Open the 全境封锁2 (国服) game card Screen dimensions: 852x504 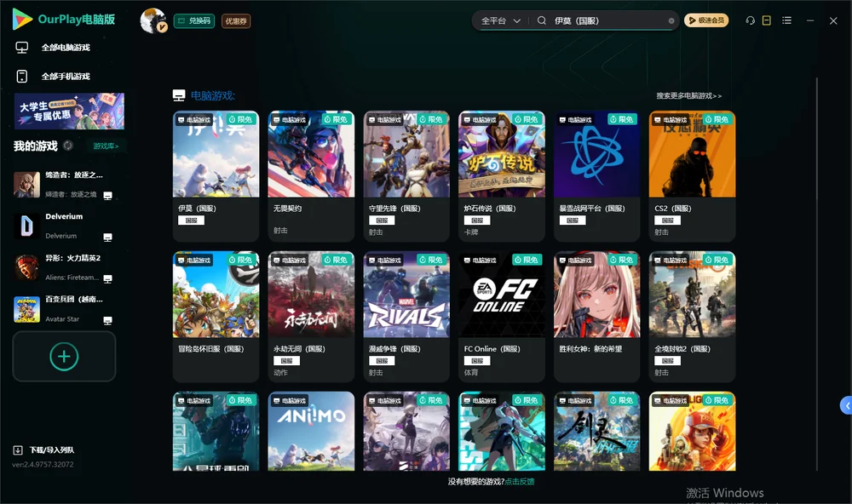pos(692,317)
